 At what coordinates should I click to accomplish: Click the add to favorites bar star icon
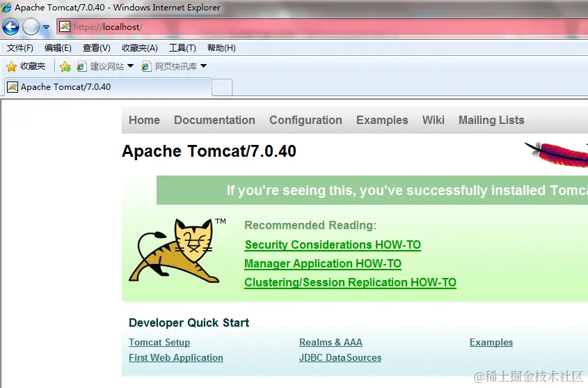pos(65,66)
